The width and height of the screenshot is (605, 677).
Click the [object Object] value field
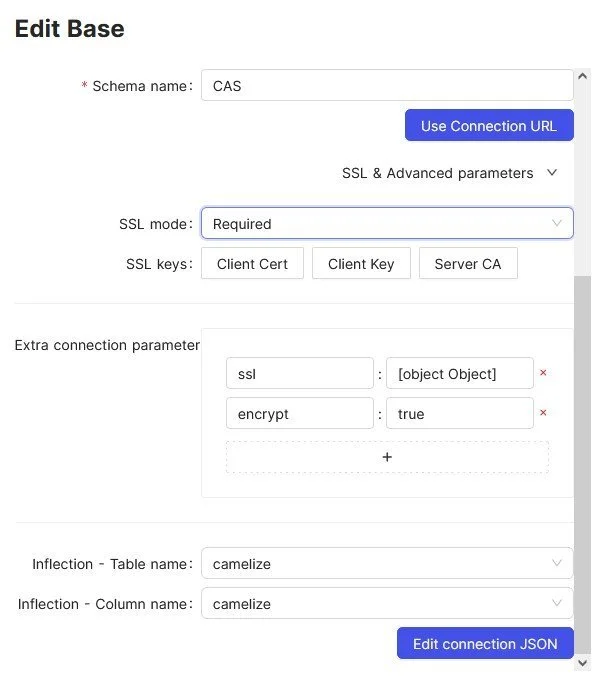point(459,374)
